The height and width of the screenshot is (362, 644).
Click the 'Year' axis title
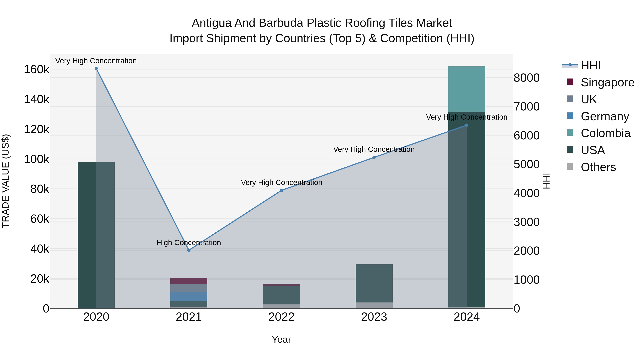click(x=282, y=340)
